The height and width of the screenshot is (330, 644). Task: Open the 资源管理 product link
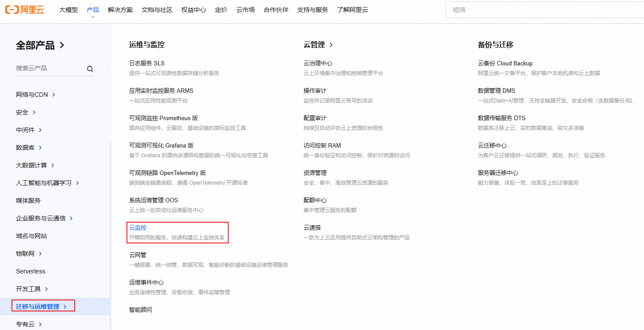[315, 173]
